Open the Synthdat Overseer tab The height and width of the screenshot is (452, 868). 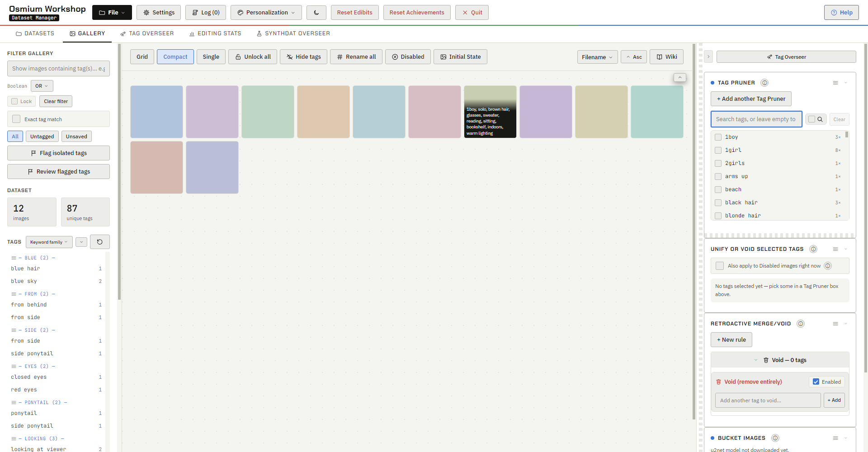tap(293, 33)
